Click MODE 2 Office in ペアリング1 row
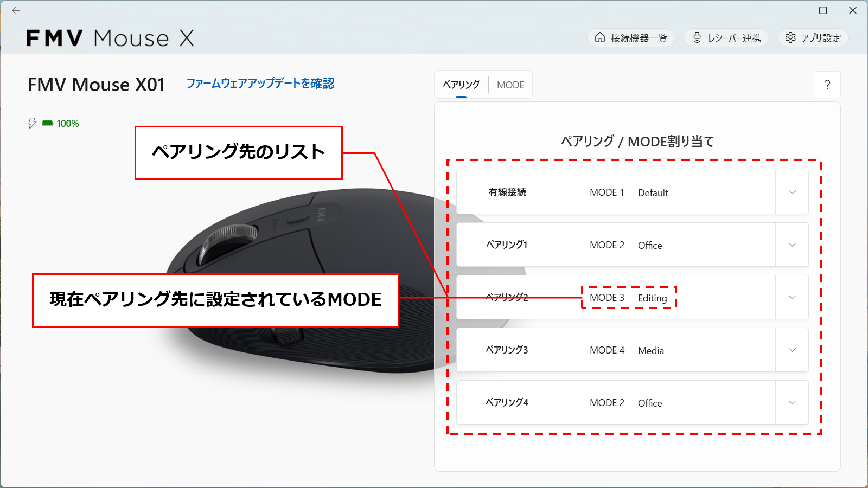Image resolution: width=868 pixels, height=488 pixels. coord(626,245)
